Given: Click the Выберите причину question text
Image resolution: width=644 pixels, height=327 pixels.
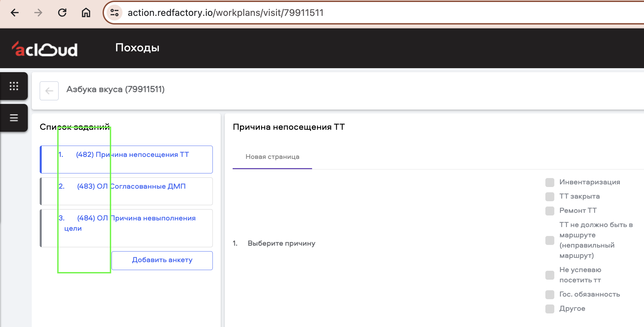Looking at the screenshot, I should (x=281, y=244).
